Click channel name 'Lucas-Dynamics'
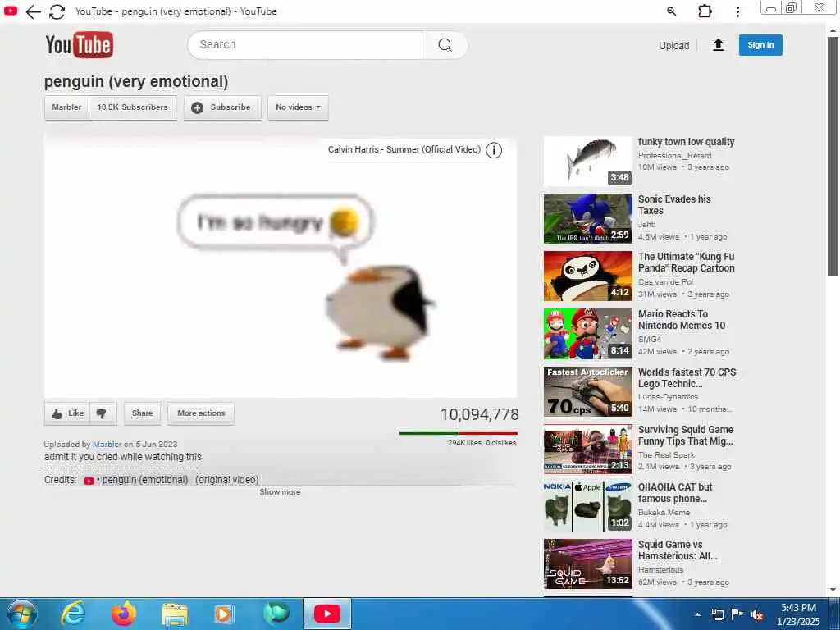 click(x=668, y=397)
